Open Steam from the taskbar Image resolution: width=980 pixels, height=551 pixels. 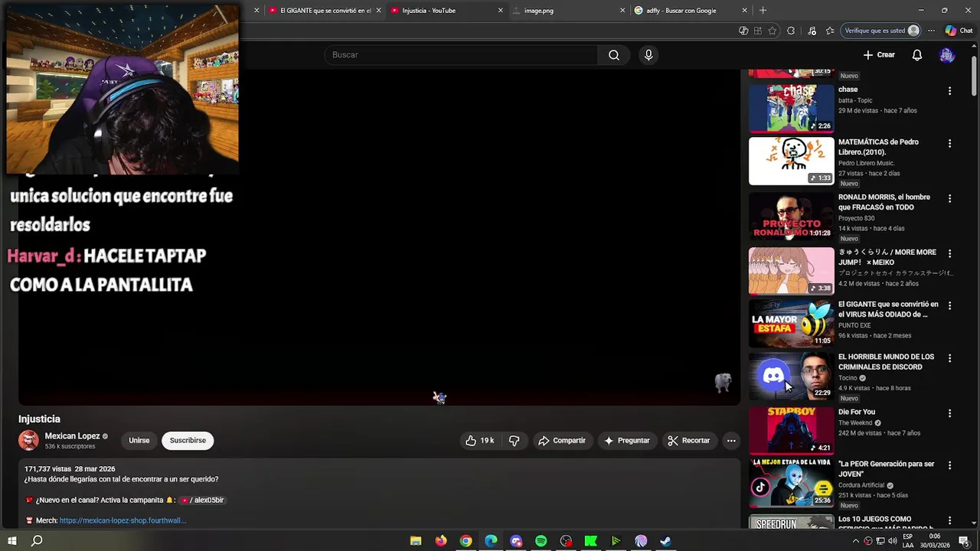[x=665, y=541]
